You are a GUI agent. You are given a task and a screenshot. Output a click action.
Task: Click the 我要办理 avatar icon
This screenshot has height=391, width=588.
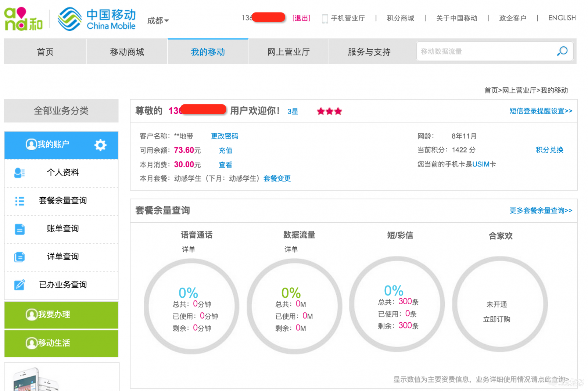31,315
